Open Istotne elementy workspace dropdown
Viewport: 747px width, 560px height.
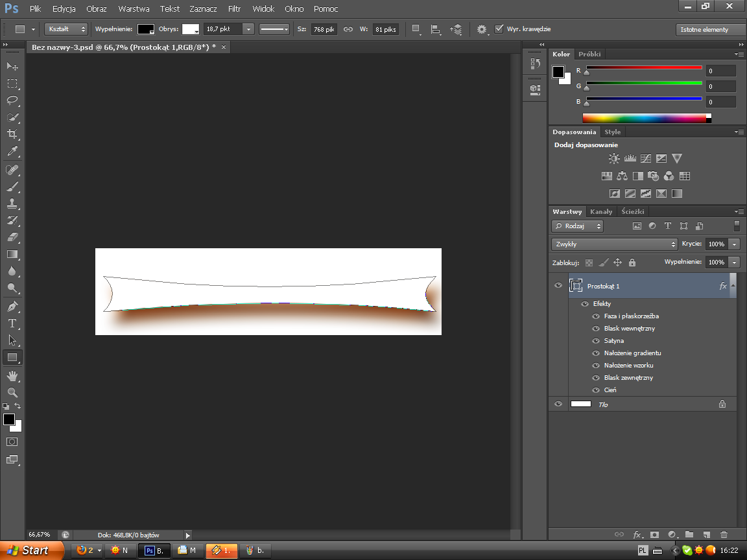coord(709,30)
